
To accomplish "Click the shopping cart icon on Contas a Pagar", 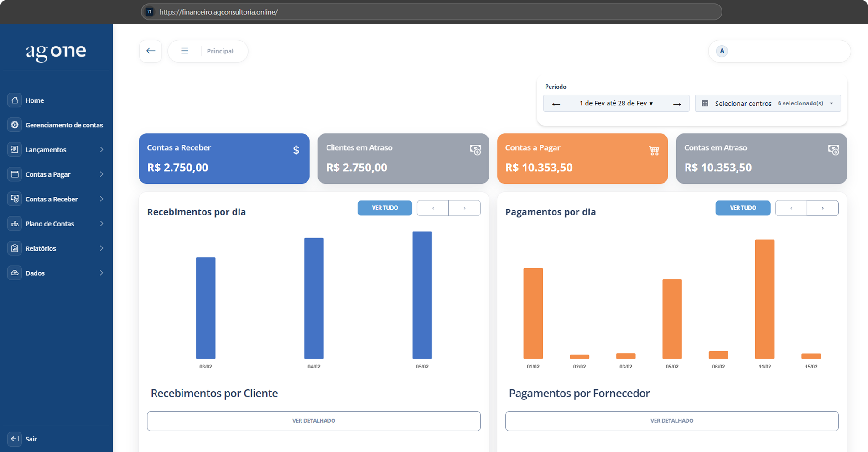I will pyautogui.click(x=654, y=150).
